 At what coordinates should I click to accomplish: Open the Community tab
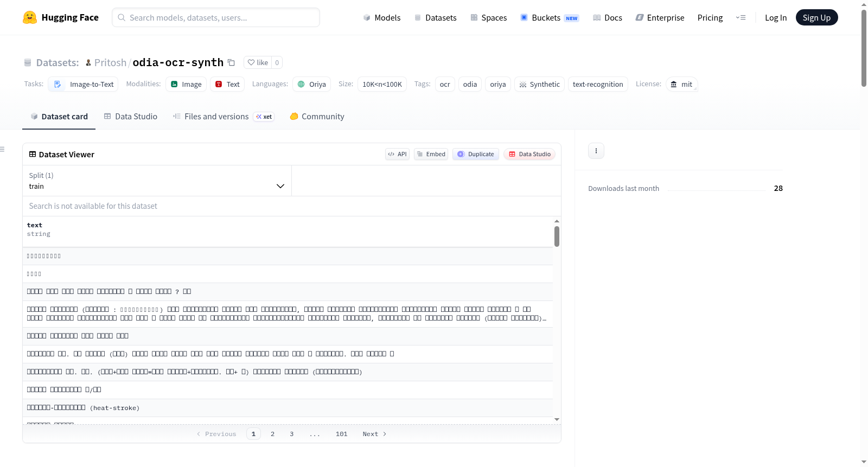[317, 117]
